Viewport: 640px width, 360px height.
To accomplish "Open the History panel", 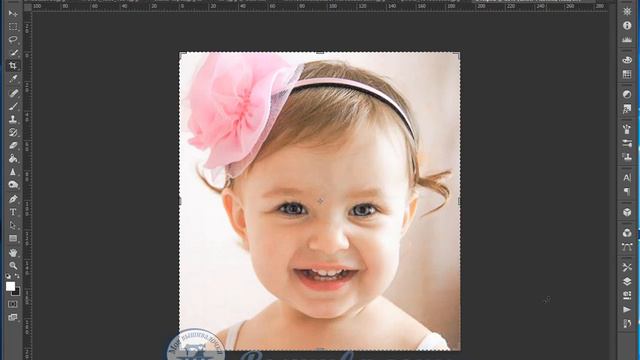I will tap(627, 324).
